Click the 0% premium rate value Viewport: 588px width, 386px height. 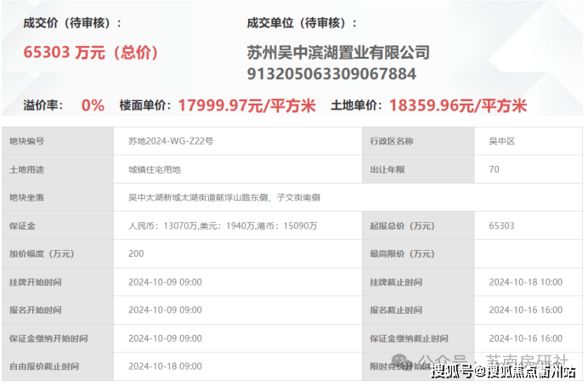coord(93,105)
